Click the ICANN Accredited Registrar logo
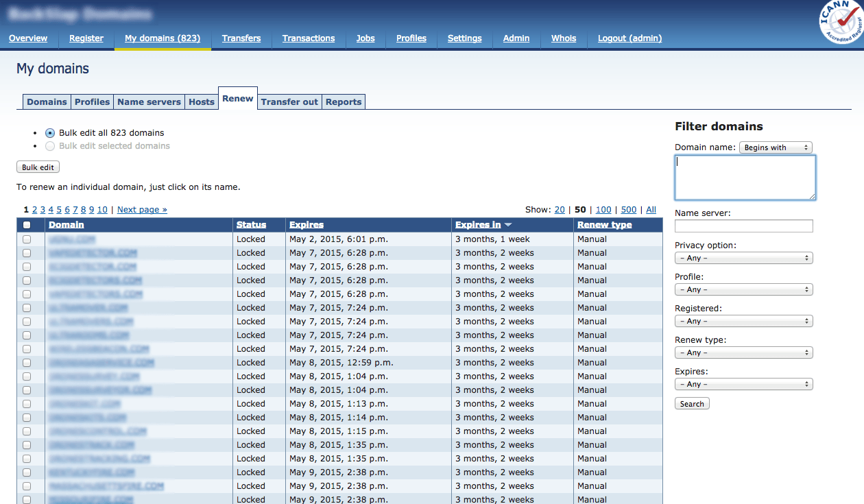 [x=841, y=22]
